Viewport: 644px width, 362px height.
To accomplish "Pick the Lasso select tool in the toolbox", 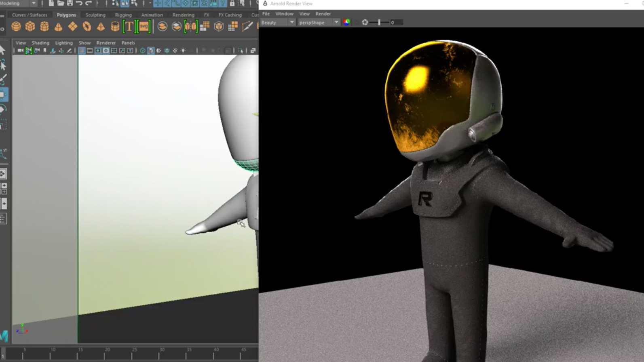I will [3, 65].
